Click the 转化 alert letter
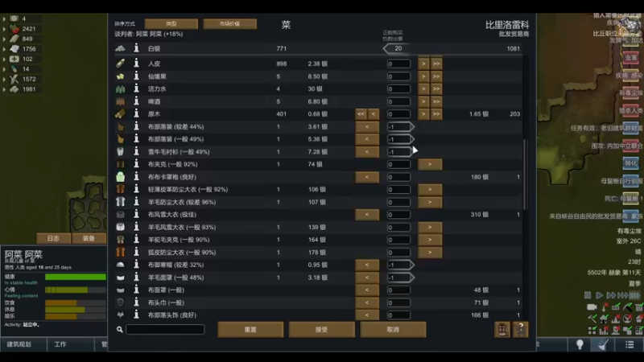Screen dimensions: 644x362 (x=631, y=163)
